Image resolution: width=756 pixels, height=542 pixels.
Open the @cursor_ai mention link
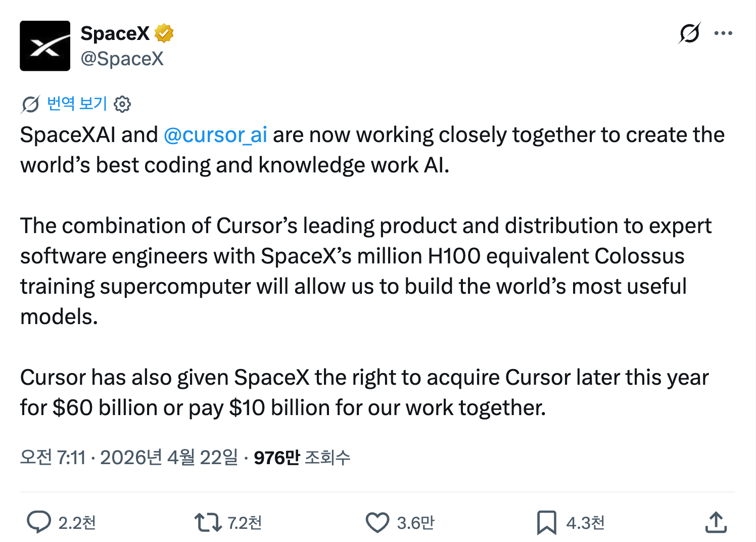click(x=215, y=135)
